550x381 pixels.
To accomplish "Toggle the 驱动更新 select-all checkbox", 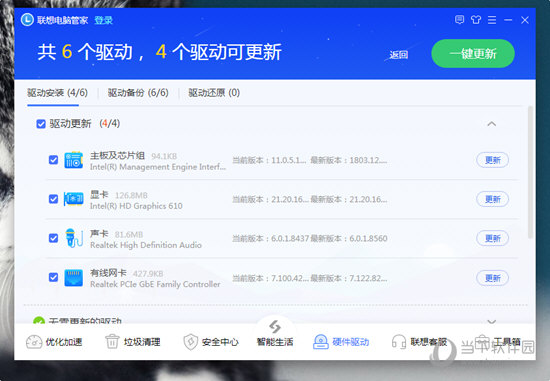I will pos(41,124).
